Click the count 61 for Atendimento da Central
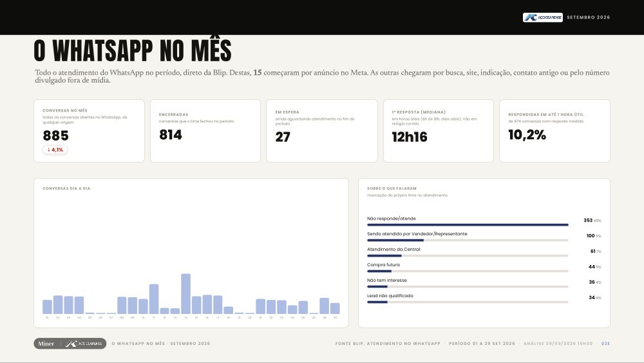This screenshot has width=644, height=363. (592, 251)
